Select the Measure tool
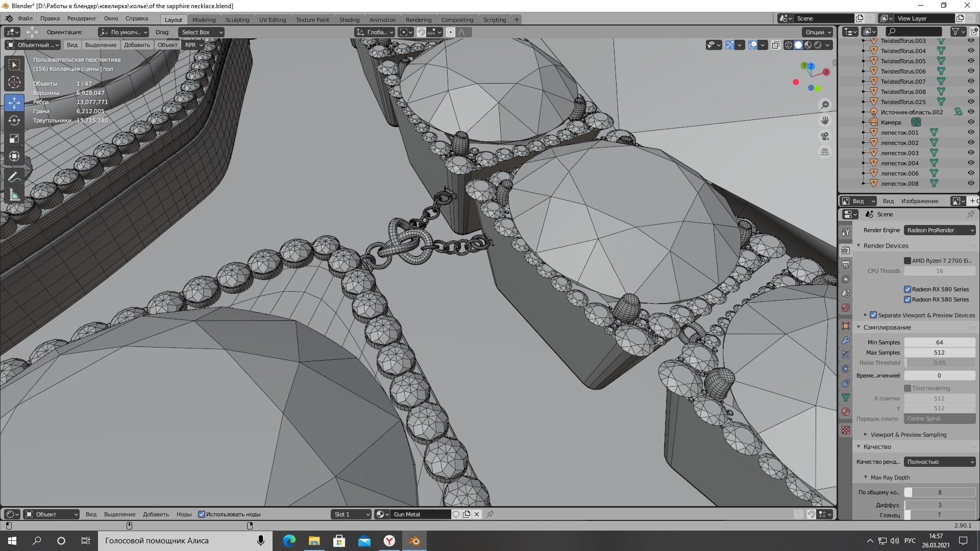 [x=14, y=195]
